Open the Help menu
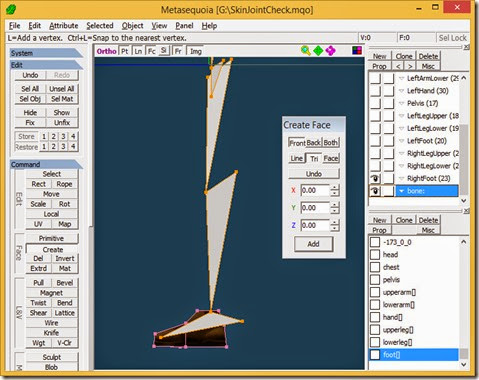The height and width of the screenshot is (380, 479). tap(209, 26)
